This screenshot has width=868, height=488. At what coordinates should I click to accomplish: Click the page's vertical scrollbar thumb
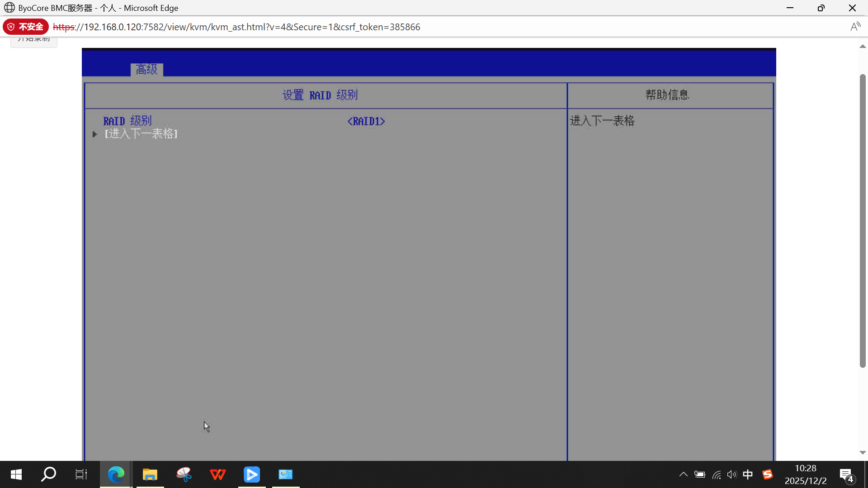(x=863, y=221)
